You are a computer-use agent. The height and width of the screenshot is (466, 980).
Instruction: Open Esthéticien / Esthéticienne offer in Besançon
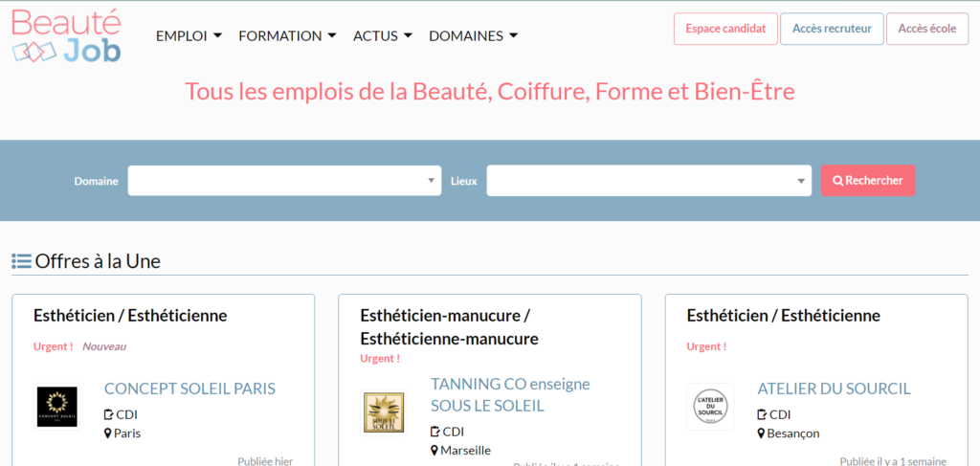coord(783,316)
